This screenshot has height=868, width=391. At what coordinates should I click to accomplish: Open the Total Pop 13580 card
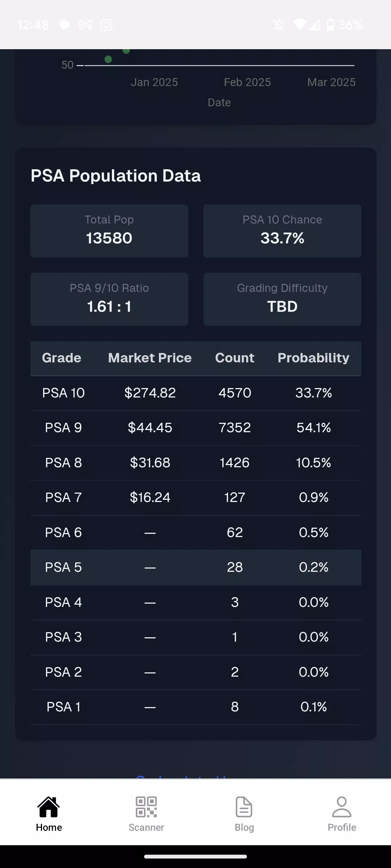coord(109,231)
